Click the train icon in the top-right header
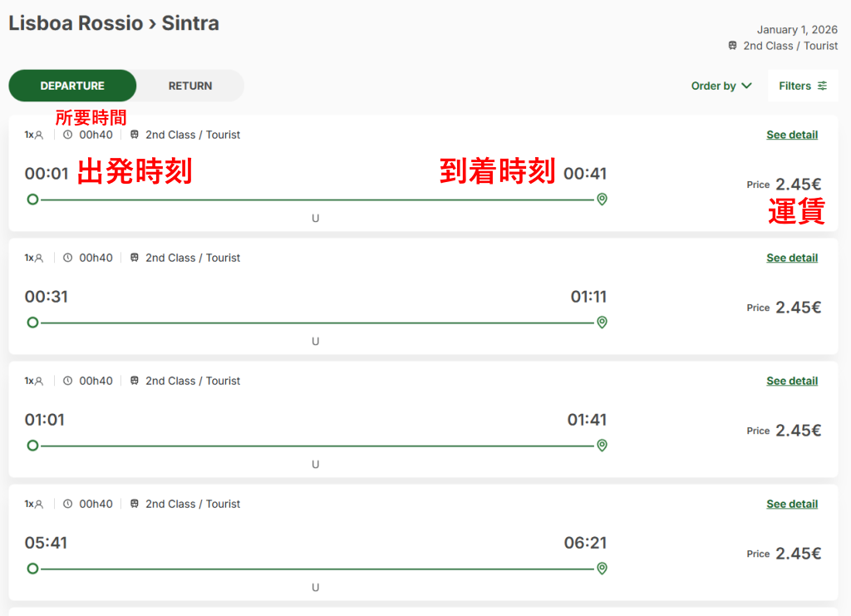 [x=732, y=46]
